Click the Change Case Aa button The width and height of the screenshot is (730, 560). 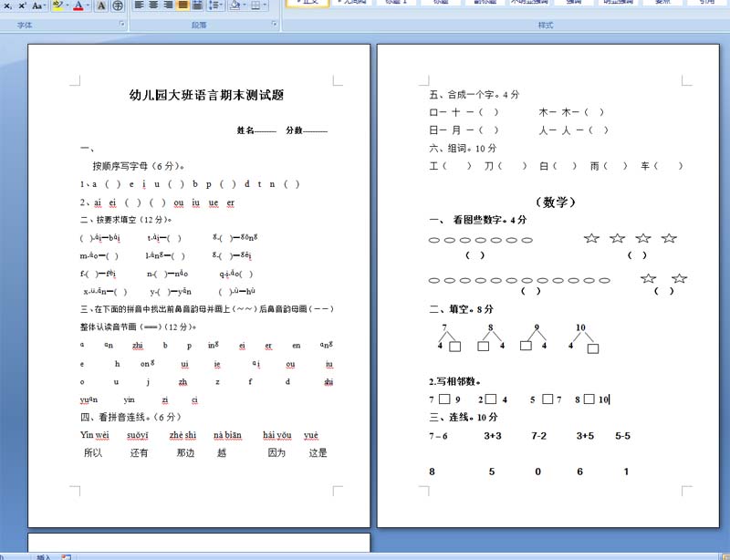36,5
